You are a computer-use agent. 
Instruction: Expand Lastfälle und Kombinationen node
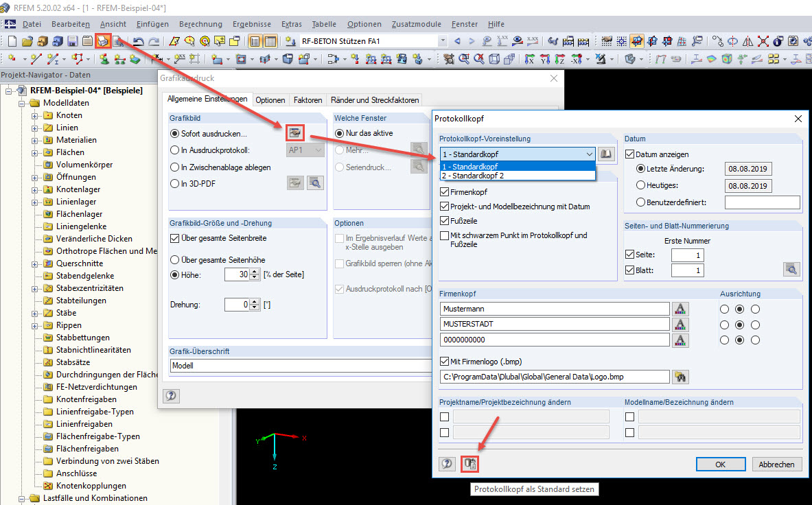(x=22, y=499)
